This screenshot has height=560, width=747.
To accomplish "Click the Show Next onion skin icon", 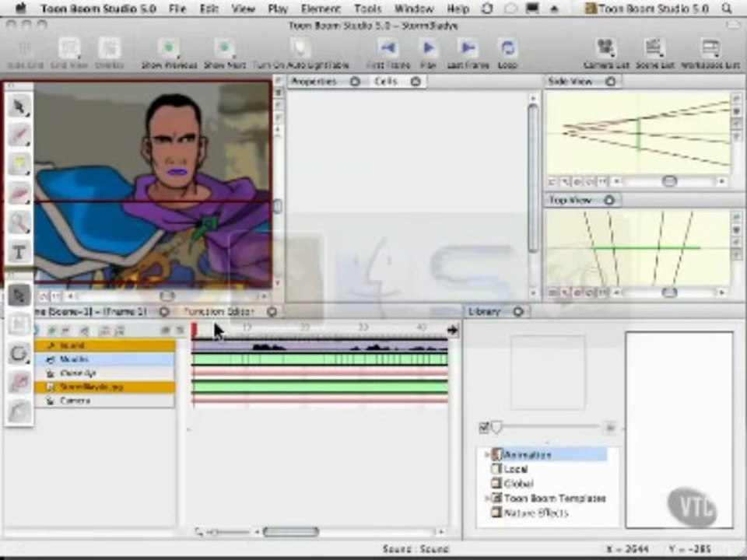I will pos(224,48).
